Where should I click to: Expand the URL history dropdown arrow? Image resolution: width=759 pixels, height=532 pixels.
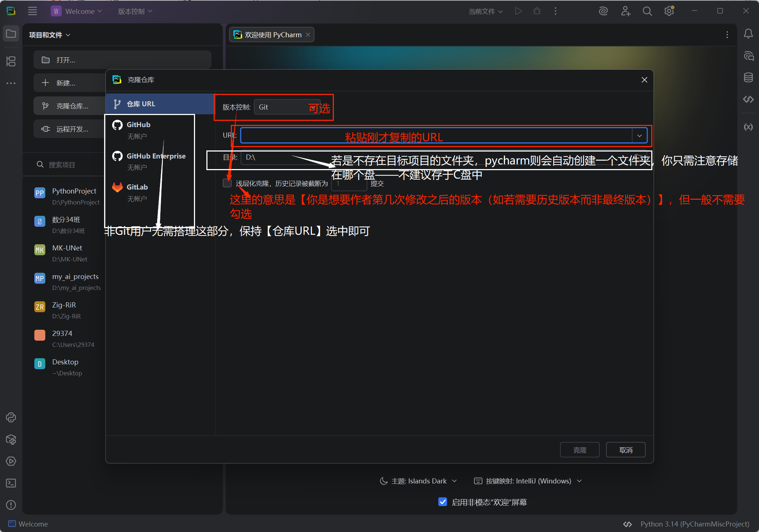pyautogui.click(x=639, y=135)
